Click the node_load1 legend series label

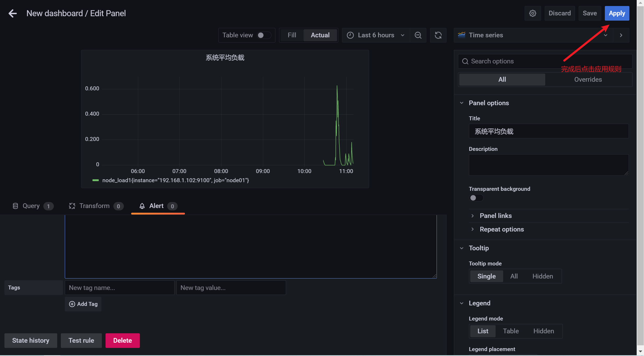[176, 180]
